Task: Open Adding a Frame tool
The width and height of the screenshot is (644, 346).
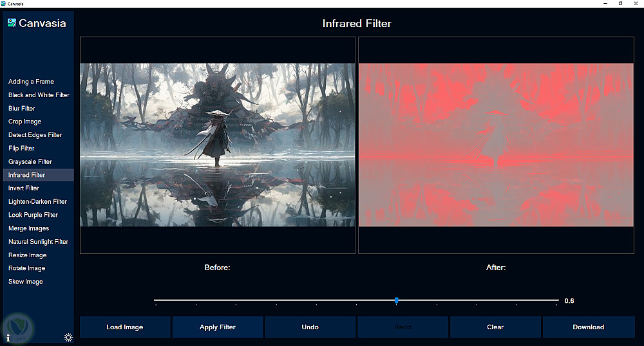Action: (x=31, y=82)
